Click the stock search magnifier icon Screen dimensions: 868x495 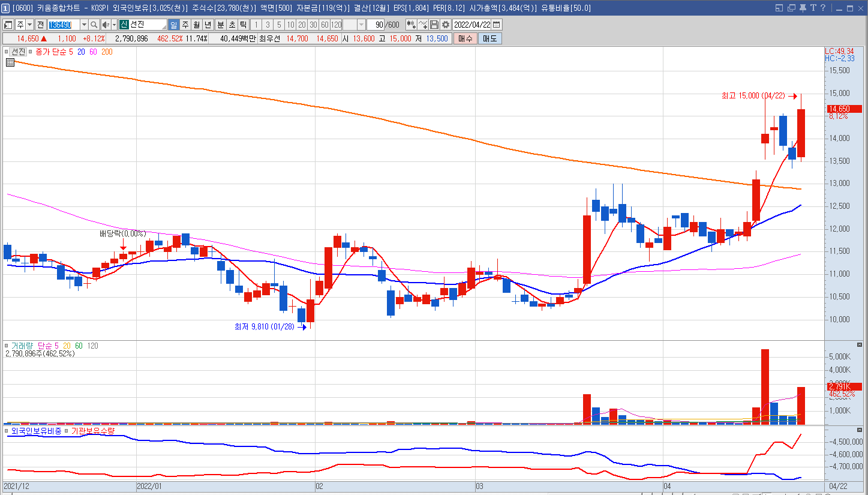[94, 25]
